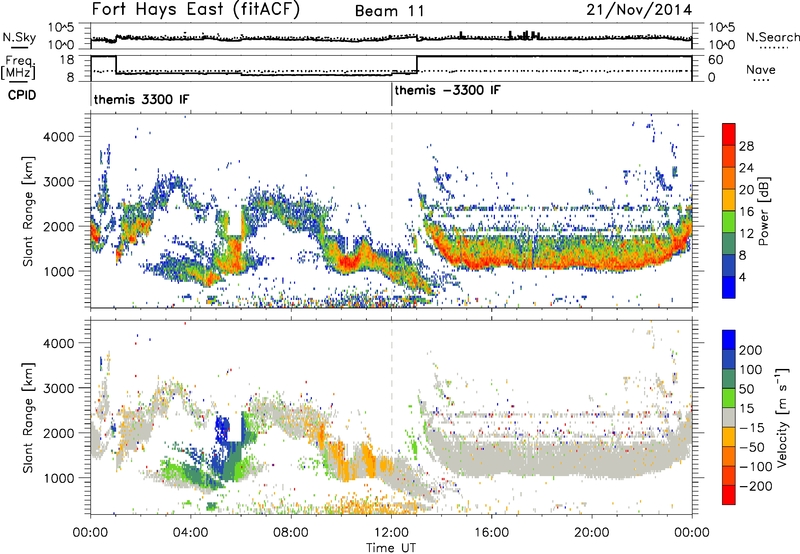Select the 'Beam 11' label in the header
This screenshot has width=800, height=554.
(389, 11)
